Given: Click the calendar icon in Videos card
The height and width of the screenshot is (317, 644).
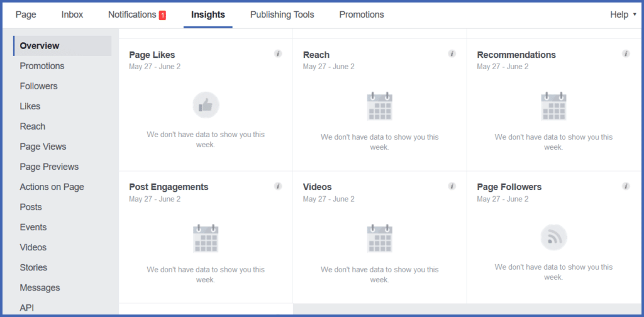Looking at the screenshot, I should click(x=379, y=238).
